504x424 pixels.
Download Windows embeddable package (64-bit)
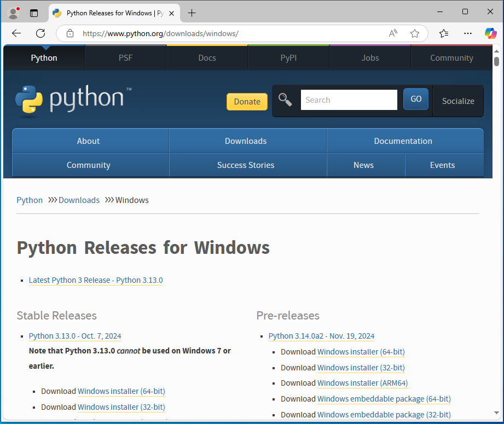[x=384, y=399]
